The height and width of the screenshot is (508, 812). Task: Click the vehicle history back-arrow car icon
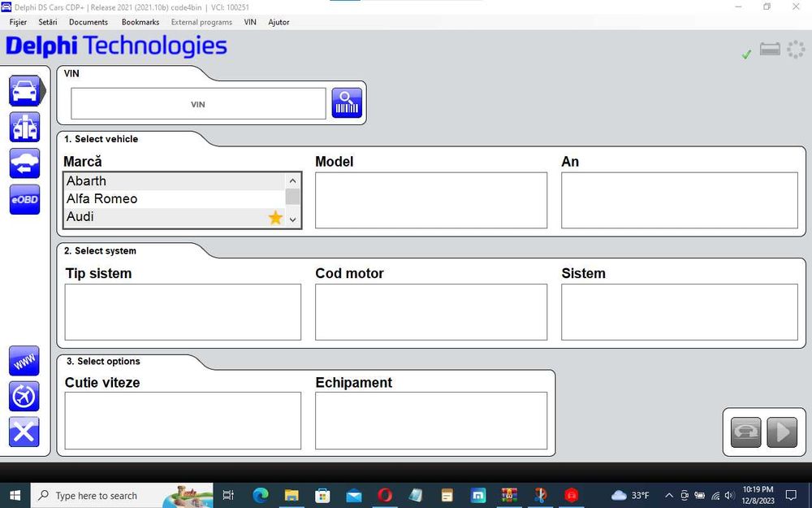coord(24,163)
